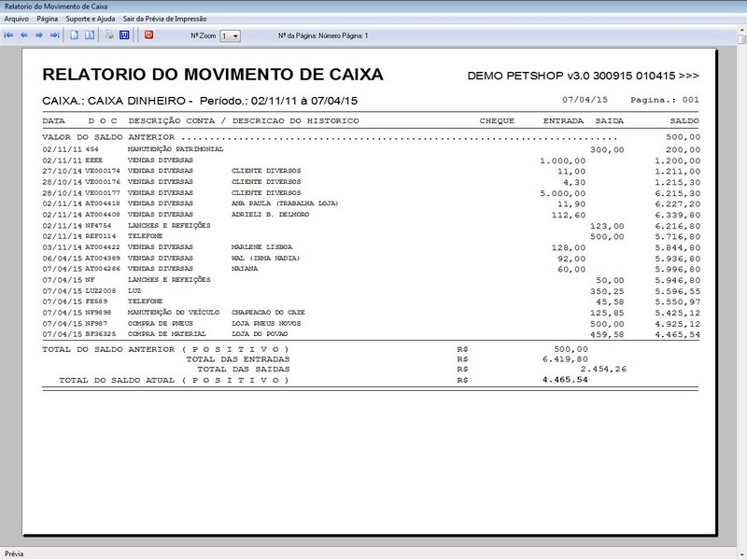
Task: Go to the first page arrow
Action: [x=8, y=35]
